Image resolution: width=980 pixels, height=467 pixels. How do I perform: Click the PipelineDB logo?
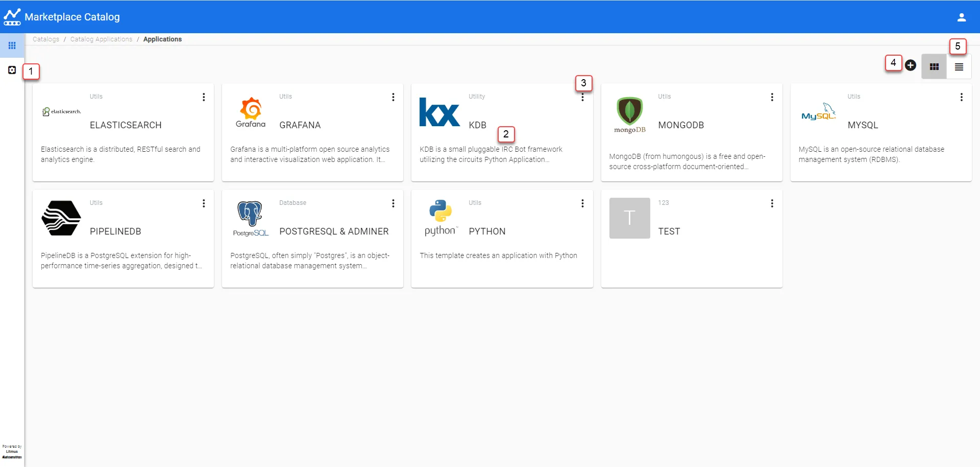pyautogui.click(x=61, y=218)
